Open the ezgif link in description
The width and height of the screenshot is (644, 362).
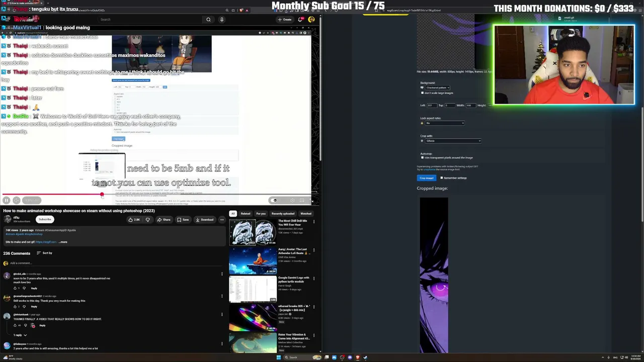[46, 242]
